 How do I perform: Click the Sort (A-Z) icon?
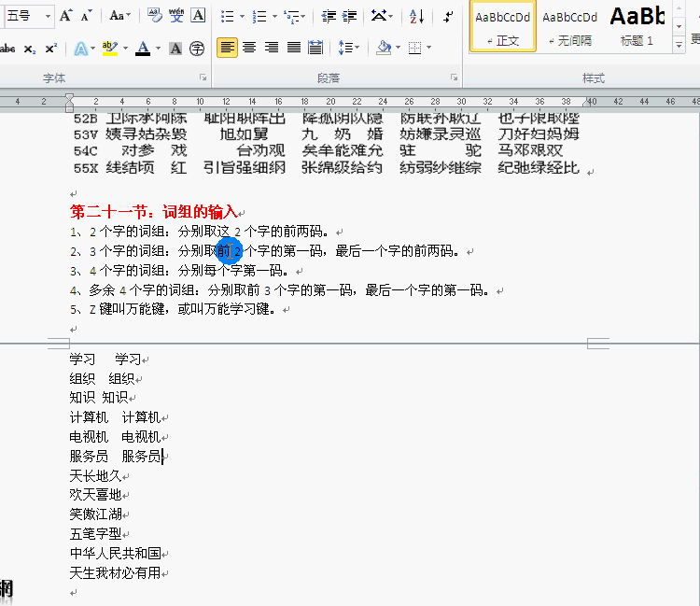click(x=416, y=17)
